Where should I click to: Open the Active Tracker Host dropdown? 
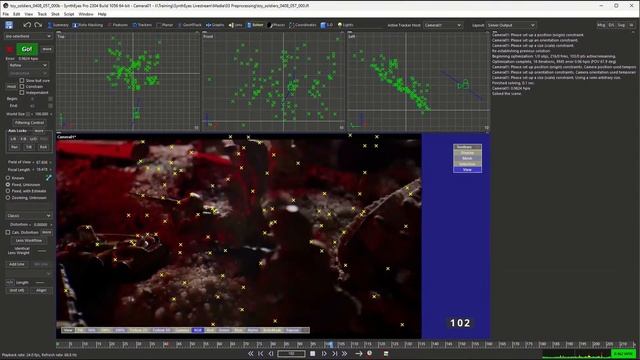point(443,25)
